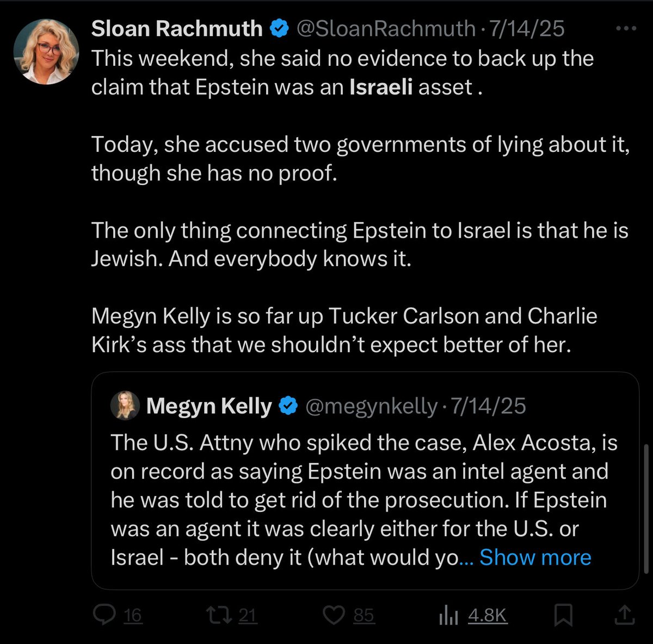Click the Sloan Rachmuth display name
The width and height of the screenshot is (653, 644).
point(177,29)
